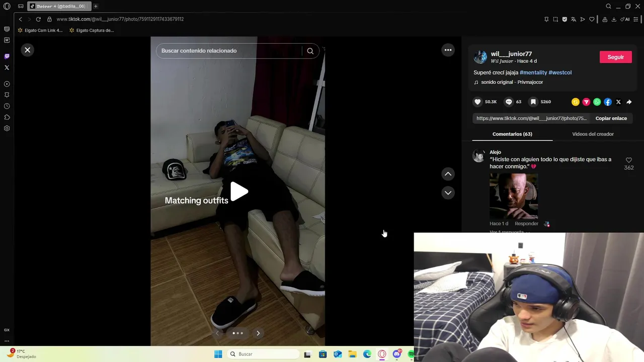
Task: Click the photo slideshow dot indicator
Action: coord(237,333)
